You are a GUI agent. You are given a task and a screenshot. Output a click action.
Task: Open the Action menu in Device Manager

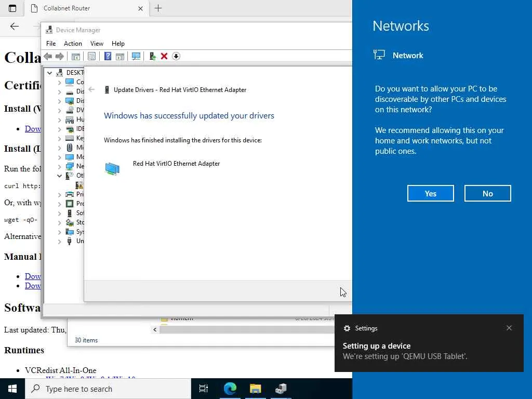[73, 44]
